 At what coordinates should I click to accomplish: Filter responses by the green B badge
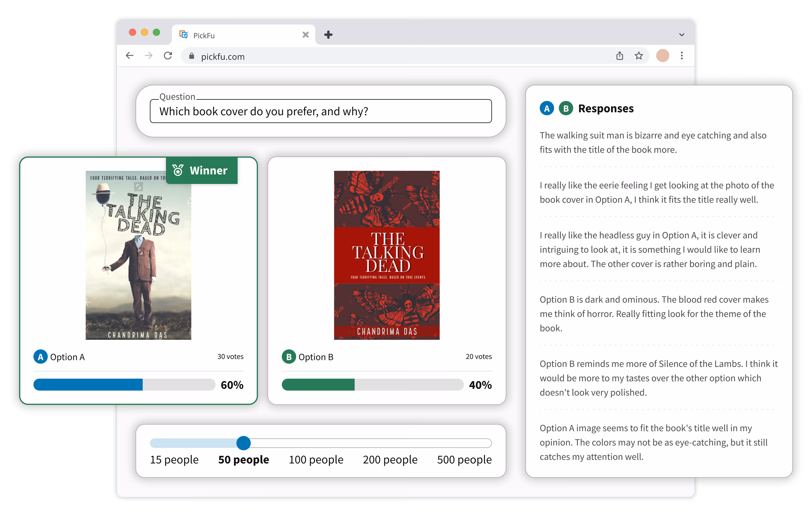[x=566, y=108]
